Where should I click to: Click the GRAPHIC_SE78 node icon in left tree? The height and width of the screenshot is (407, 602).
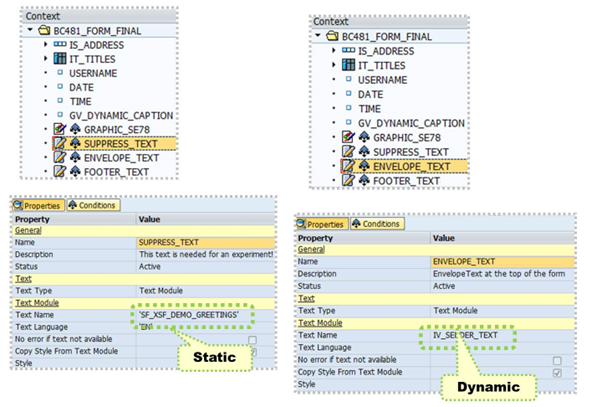pos(60,130)
